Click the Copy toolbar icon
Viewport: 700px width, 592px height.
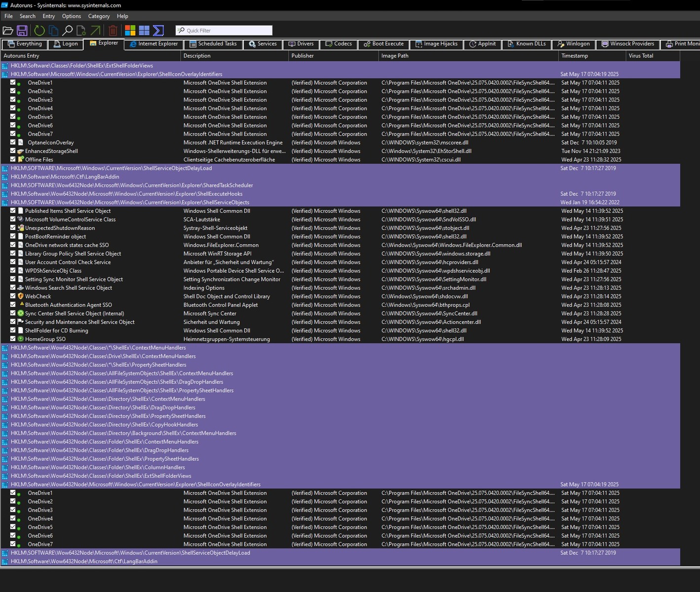[x=53, y=31]
